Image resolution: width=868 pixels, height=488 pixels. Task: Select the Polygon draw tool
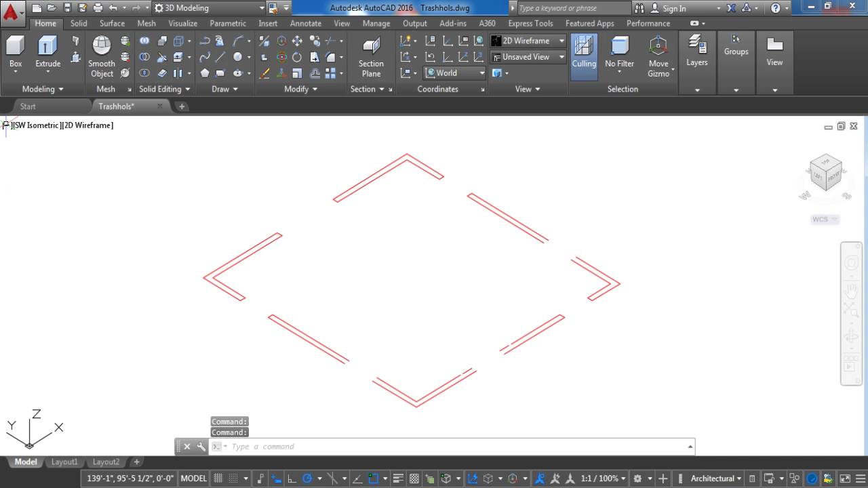(x=205, y=73)
